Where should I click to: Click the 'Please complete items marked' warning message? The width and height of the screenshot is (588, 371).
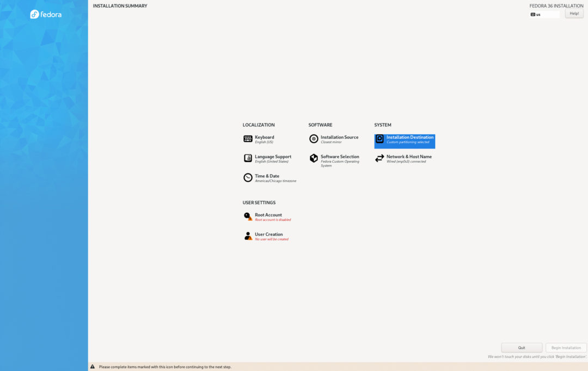point(165,367)
